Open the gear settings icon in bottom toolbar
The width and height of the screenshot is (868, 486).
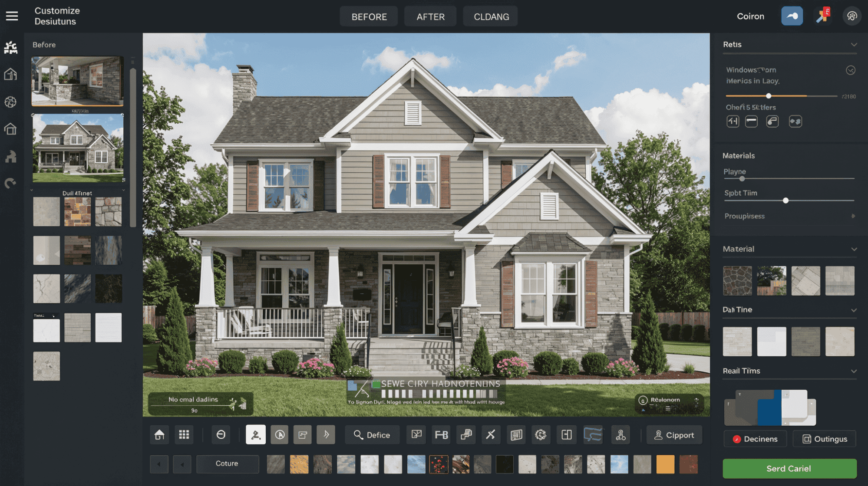pos(541,434)
